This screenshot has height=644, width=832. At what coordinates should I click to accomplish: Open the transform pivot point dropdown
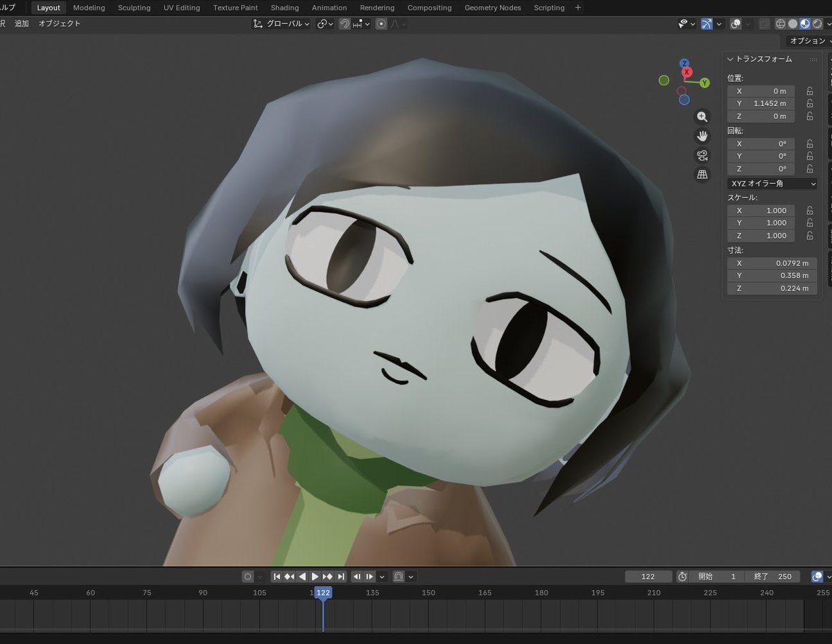[x=325, y=24]
